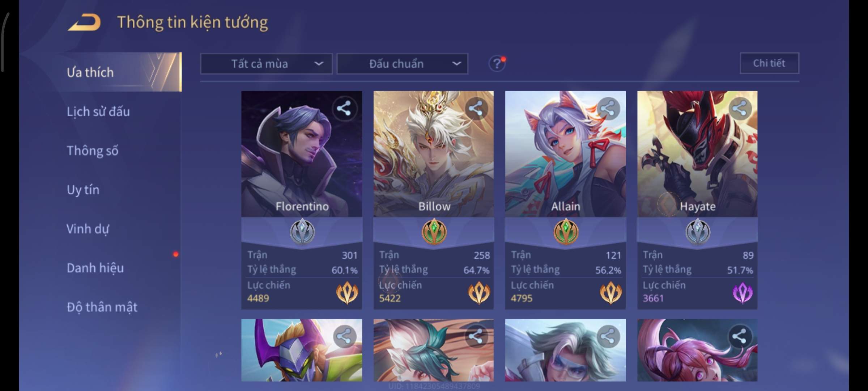
Task: Click Hayate's purple Lực chiến rank emblem
Action: (x=743, y=293)
